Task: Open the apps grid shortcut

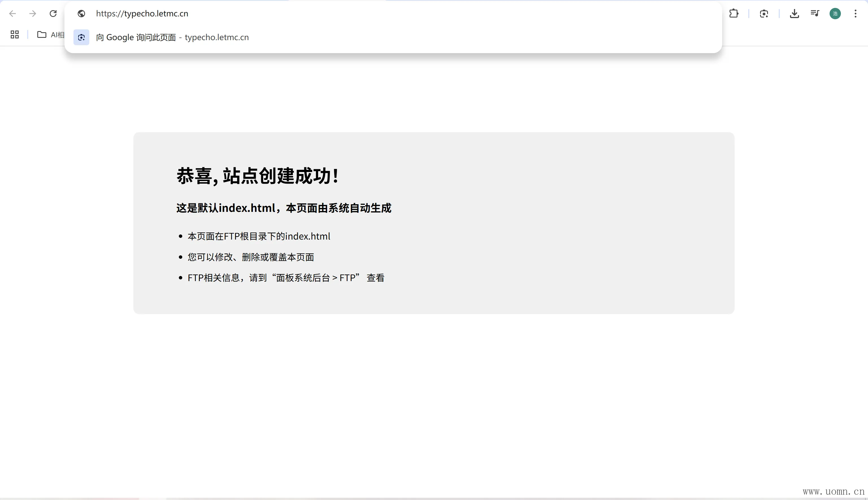Action: (x=14, y=34)
